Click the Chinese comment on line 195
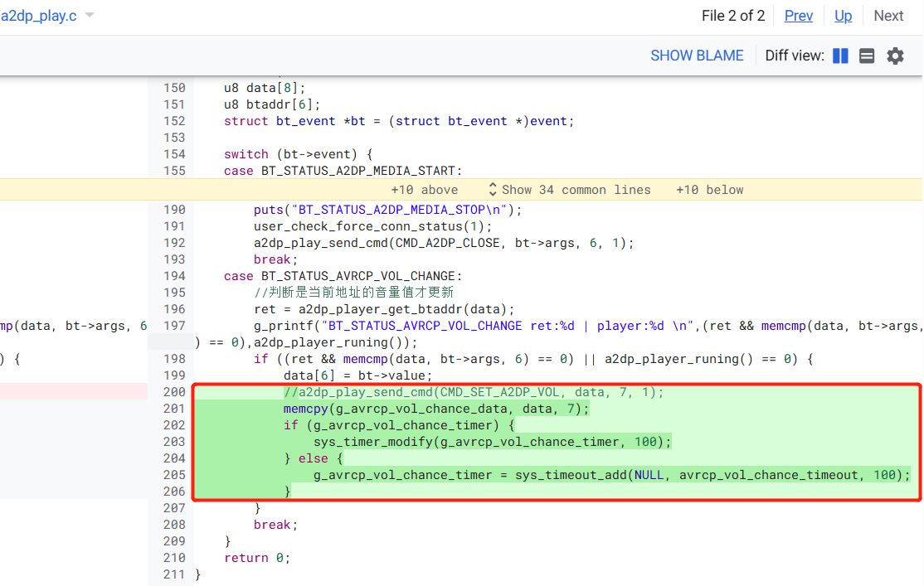 coord(353,293)
